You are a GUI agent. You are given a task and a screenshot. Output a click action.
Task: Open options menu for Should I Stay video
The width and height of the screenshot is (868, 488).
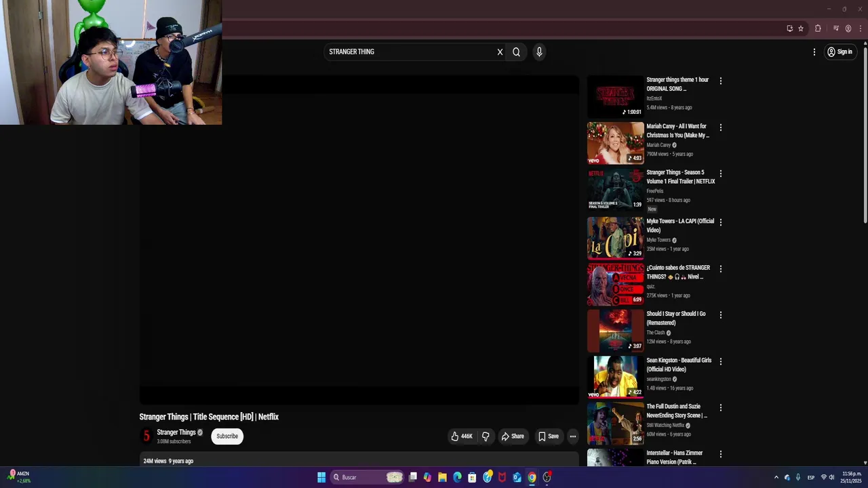[720, 315]
